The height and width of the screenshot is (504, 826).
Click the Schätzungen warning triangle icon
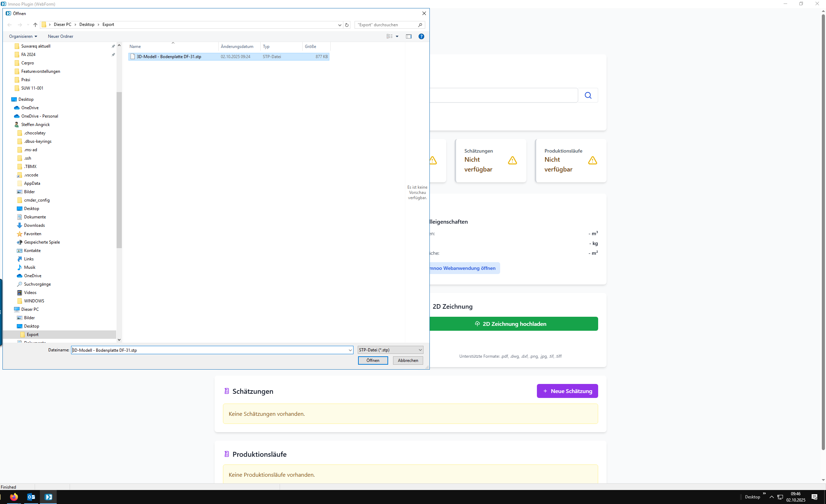(512, 160)
